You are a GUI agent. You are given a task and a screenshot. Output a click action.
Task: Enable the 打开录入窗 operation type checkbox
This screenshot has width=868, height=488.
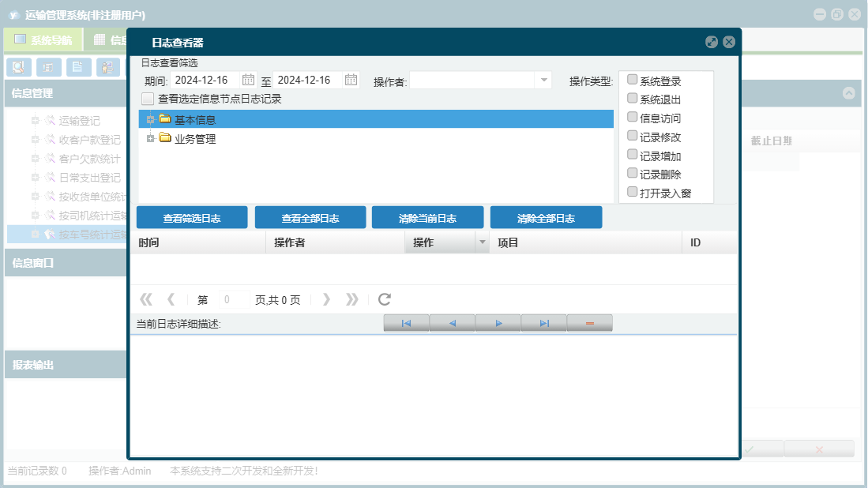click(x=632, y=193)
